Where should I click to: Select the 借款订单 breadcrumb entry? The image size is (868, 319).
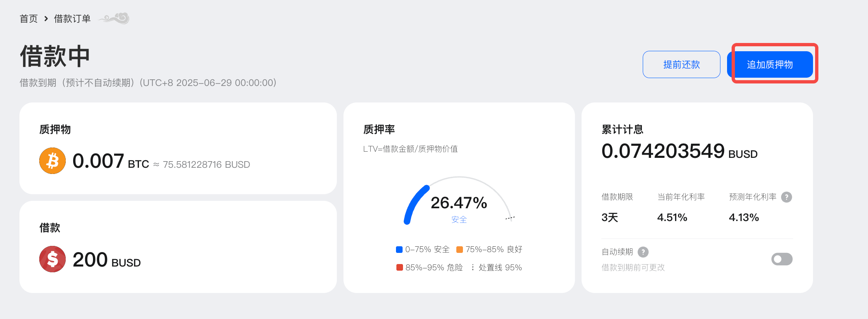(x=72, y=18)
